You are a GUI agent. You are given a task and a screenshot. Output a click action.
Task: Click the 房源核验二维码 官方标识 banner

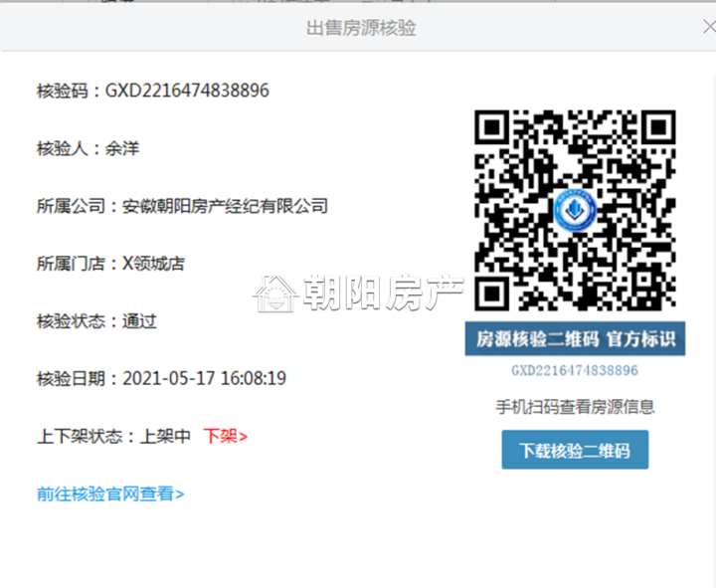[575, 339]
